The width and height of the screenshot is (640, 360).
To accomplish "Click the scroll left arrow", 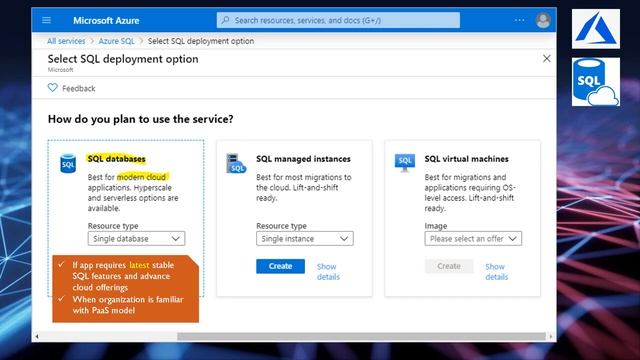I will point(37,337).
